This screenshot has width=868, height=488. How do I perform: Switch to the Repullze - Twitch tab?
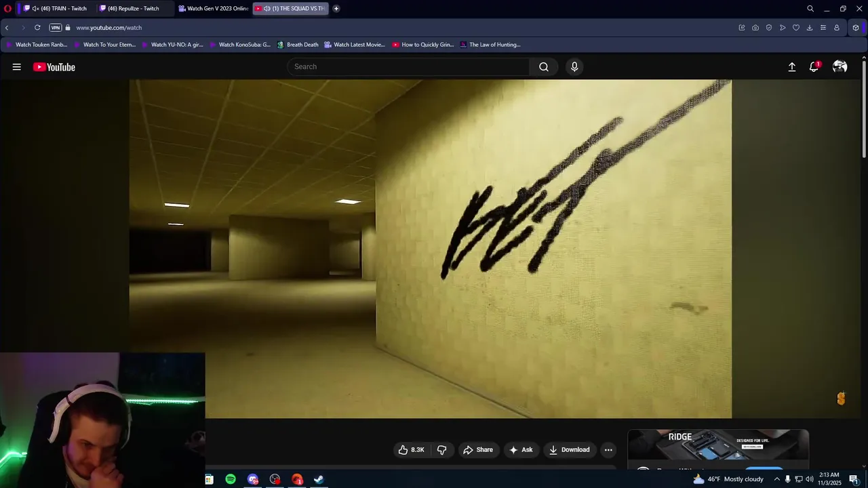pyautogui.click(x=134, y=9)
